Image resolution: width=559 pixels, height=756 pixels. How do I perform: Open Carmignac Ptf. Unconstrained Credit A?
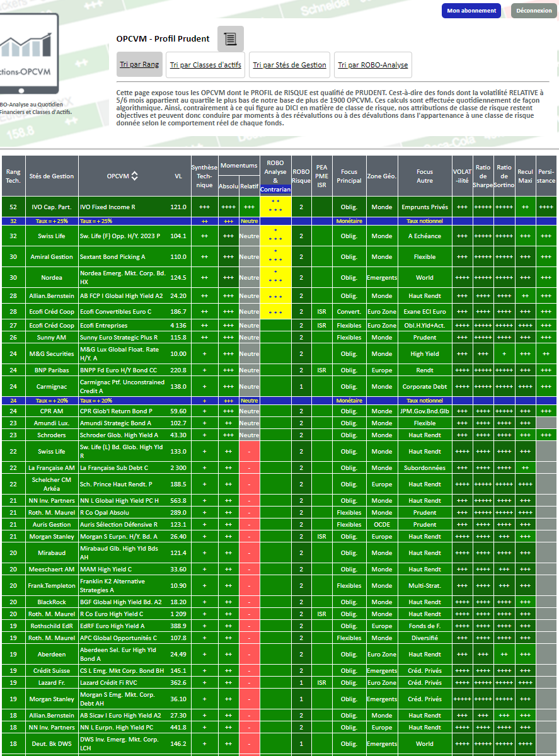coord(122,386)
